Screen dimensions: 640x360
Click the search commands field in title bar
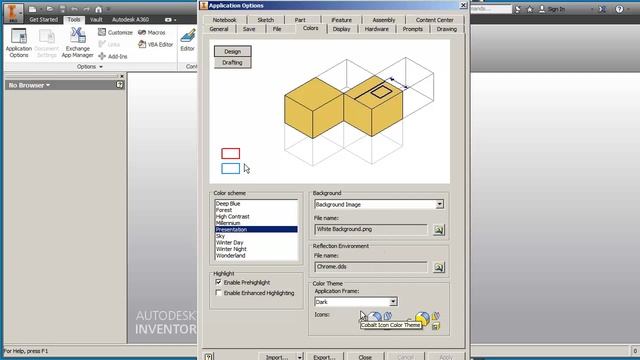coord(491,9)
